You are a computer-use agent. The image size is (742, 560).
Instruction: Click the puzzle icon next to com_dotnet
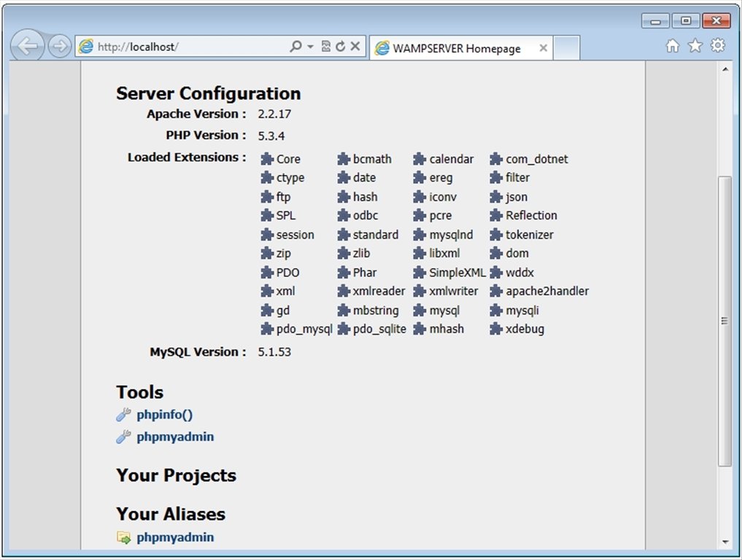click(x=496, y=159)
